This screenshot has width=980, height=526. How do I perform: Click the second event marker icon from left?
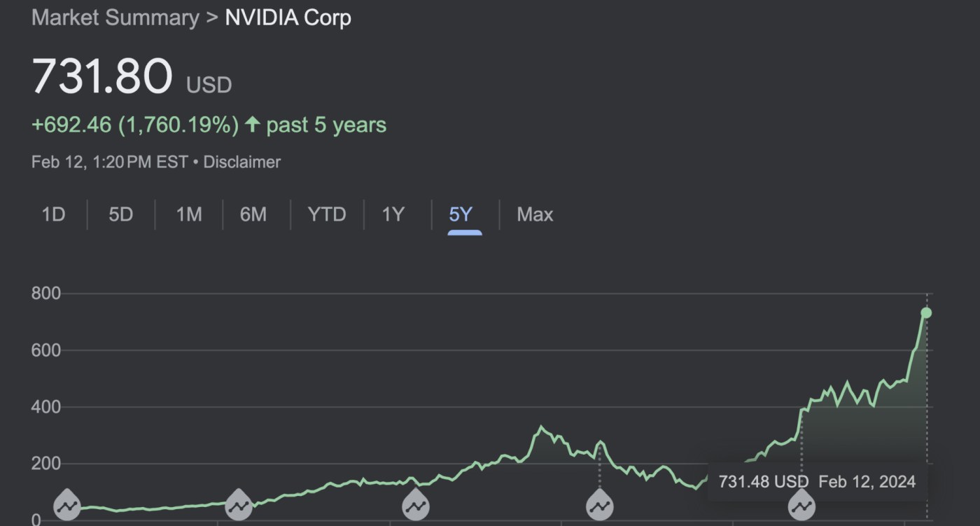click(x=239, y=504)
